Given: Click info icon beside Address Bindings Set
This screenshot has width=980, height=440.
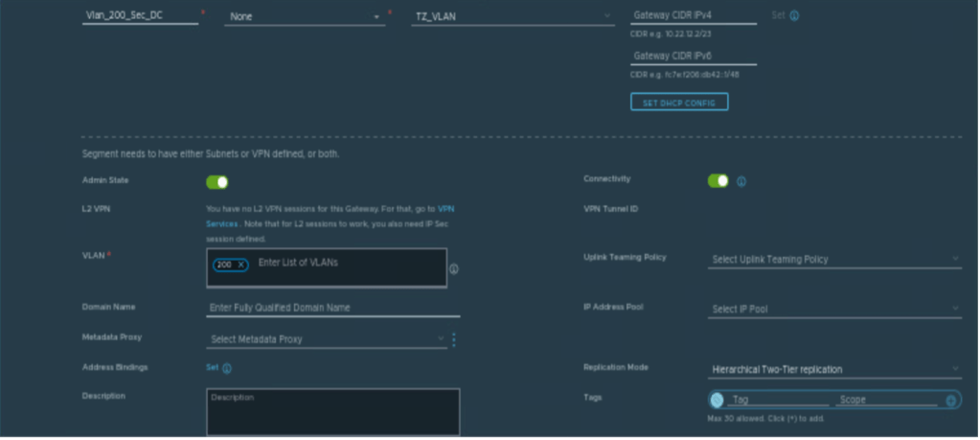Looking at the screenshot, I should pyautogui.click(x=227, y=368).
